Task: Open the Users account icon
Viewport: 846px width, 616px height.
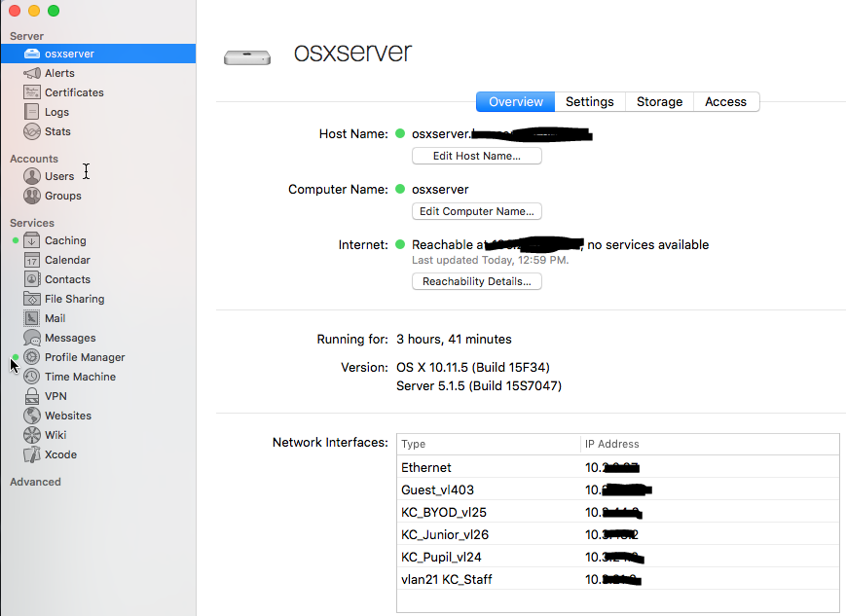Action: click(32, 176)
